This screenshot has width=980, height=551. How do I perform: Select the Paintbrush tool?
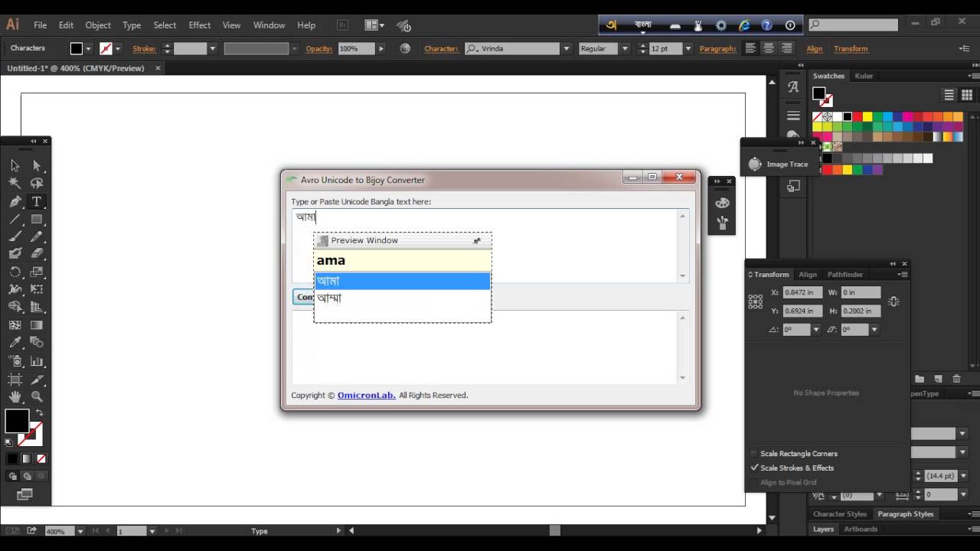[15, 237]
